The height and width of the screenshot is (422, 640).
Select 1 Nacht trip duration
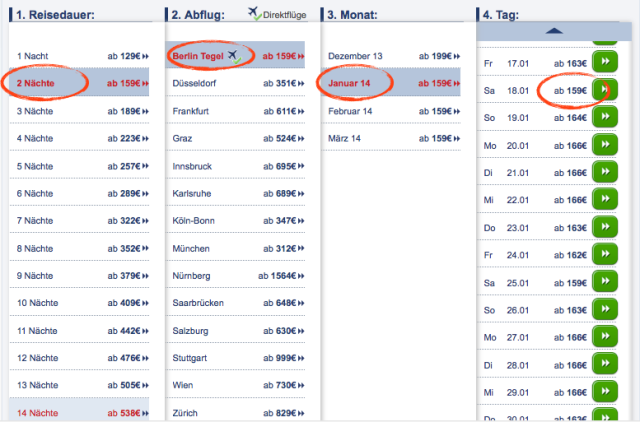click(79, 56)
